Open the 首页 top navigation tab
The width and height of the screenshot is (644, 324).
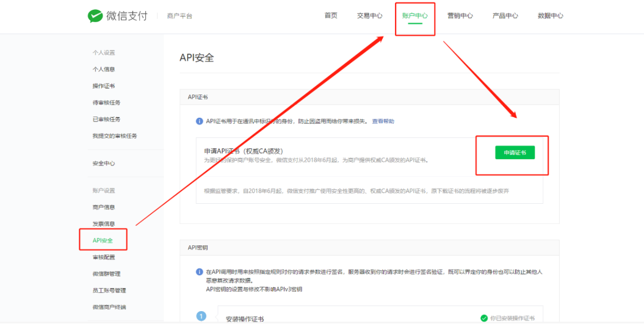click(x=331, y=16)
